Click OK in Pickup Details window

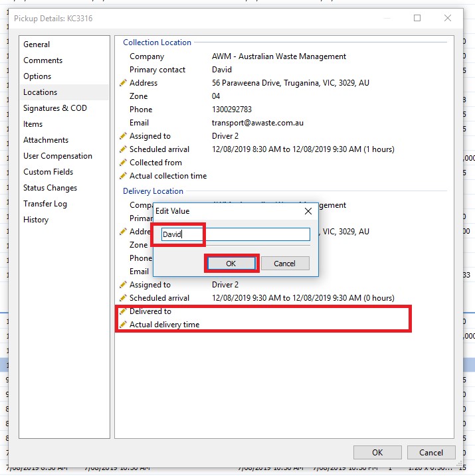click(x=377, y=453)
